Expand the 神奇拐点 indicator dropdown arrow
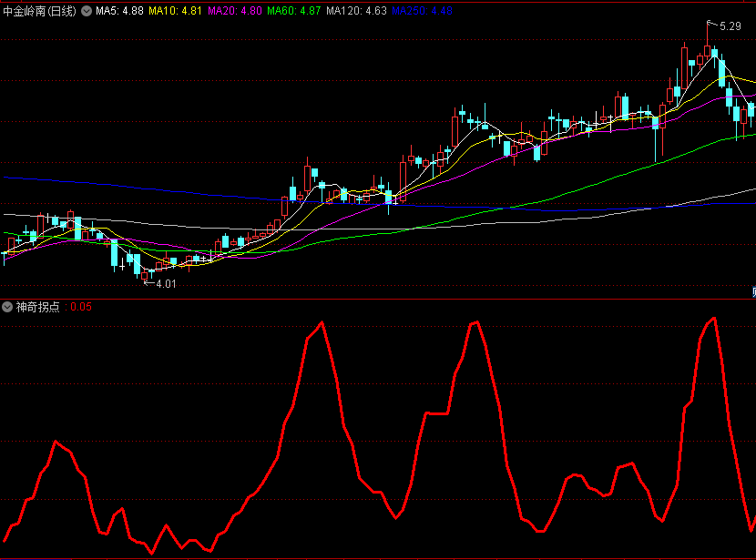This screenshot has height=560, width=756. click(7, 307)
